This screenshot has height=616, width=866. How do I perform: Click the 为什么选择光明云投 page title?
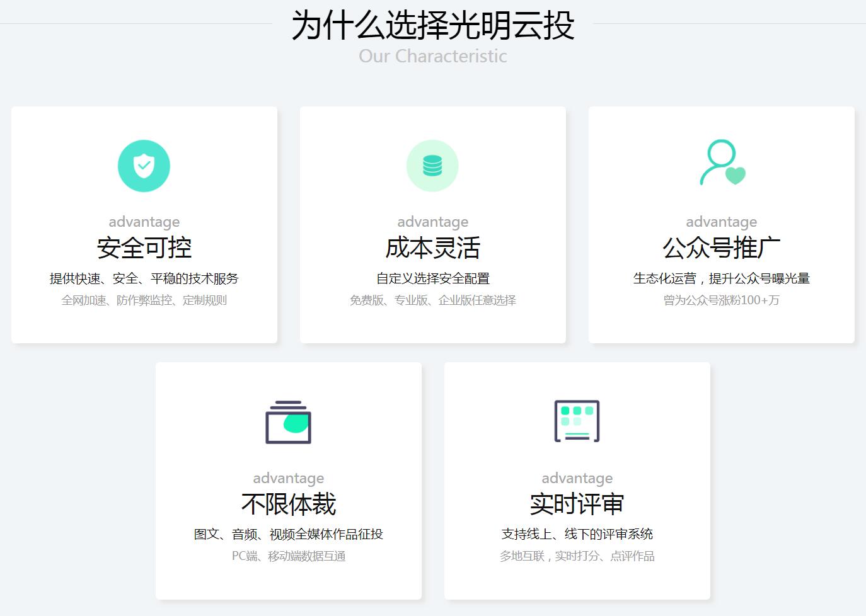[x=433, y=26]
